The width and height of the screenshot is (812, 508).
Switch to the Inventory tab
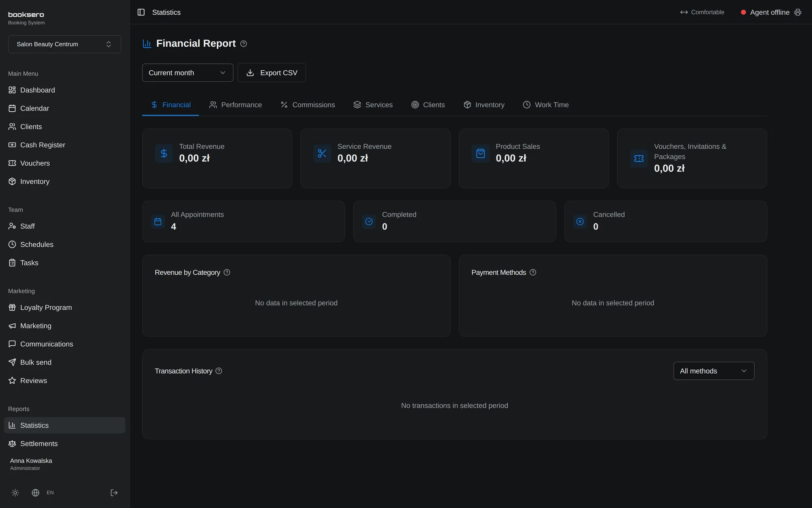click(x=484, y=105)
